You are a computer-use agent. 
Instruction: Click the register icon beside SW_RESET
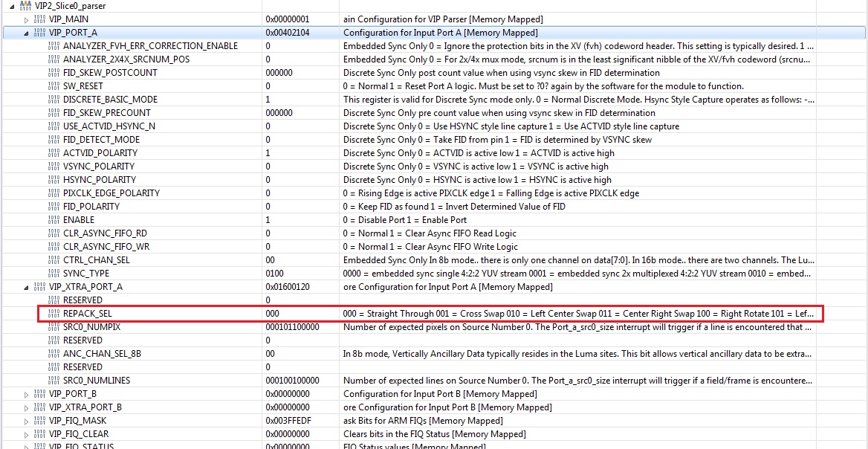[x=54, y=86]
